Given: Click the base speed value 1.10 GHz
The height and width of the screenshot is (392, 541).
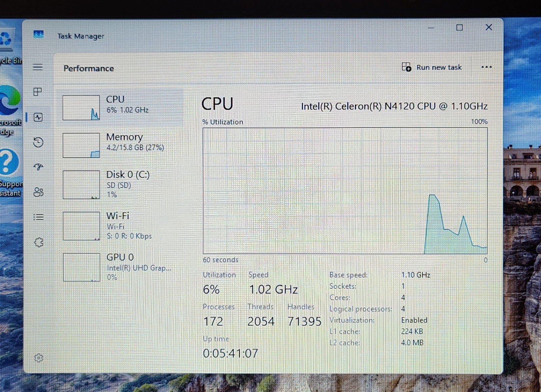Looking at the screenshot, I should click(x=416, y=275).
